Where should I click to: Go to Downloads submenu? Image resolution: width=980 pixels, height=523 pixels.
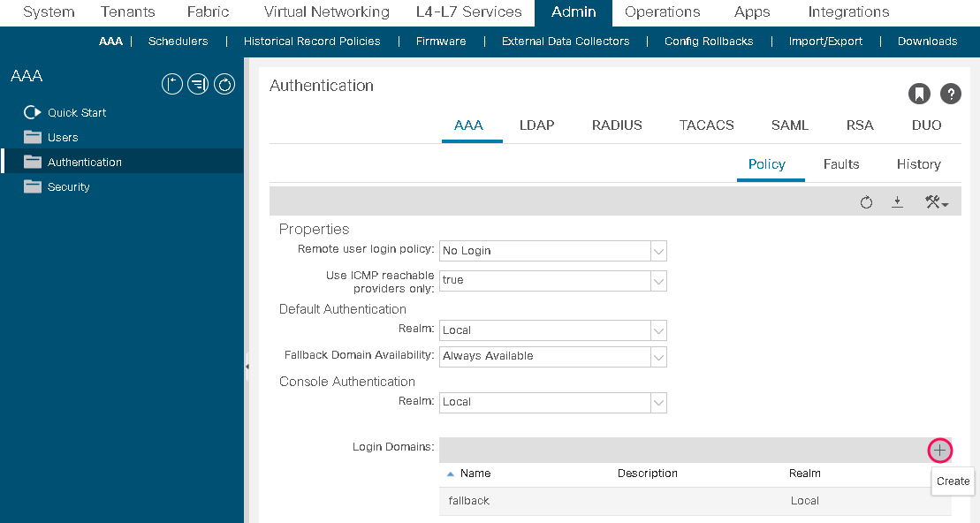928,42
